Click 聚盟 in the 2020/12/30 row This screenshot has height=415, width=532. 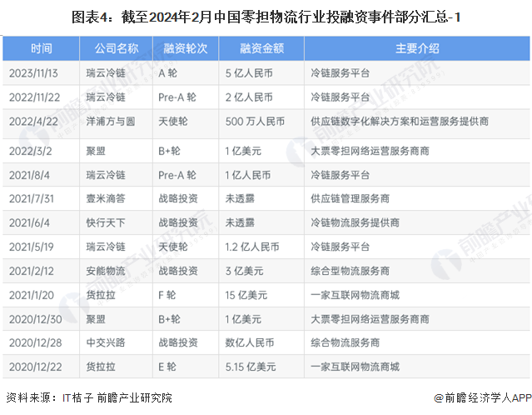tap(96, 319)
